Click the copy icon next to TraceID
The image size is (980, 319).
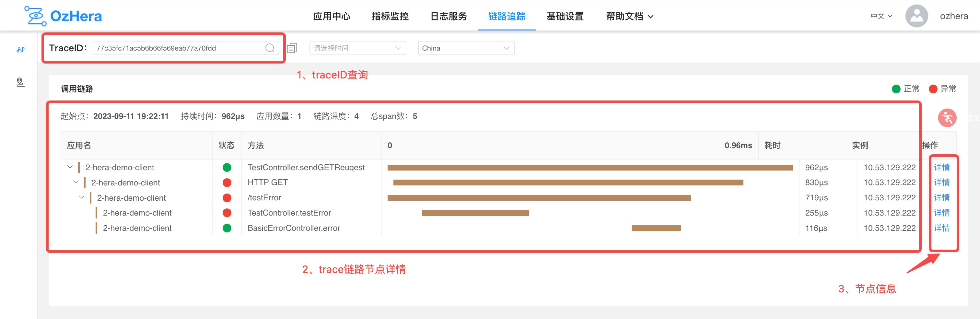pos(292,48)
